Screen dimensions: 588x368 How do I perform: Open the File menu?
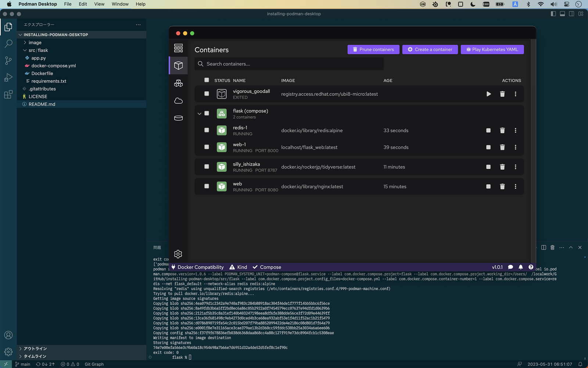pyautogui.click(x=68, y=4)
